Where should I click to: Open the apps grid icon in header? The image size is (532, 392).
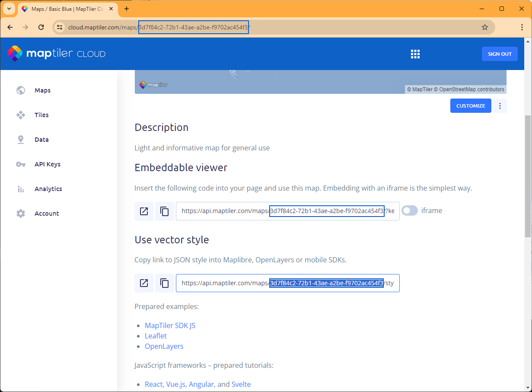pyautogui.click(x=415, y=54)
